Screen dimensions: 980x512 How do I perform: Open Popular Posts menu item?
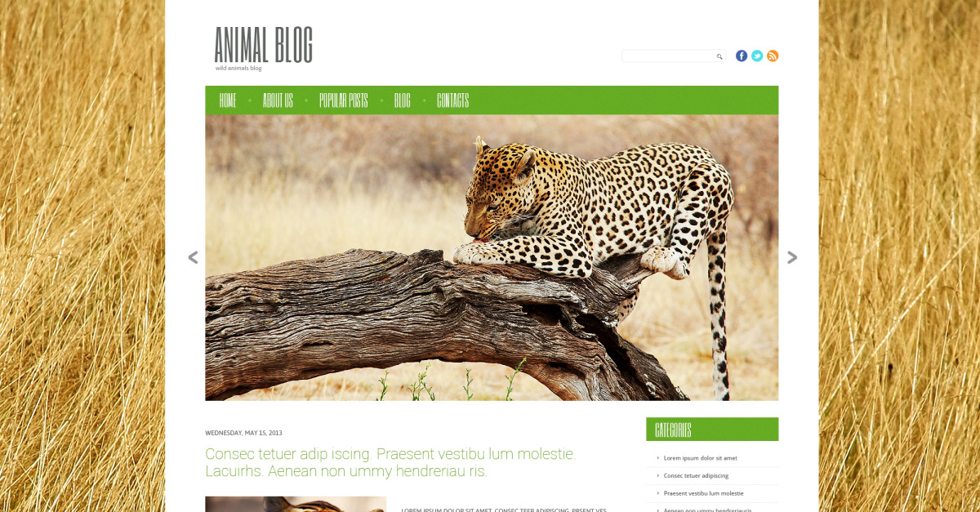[343, 100]
